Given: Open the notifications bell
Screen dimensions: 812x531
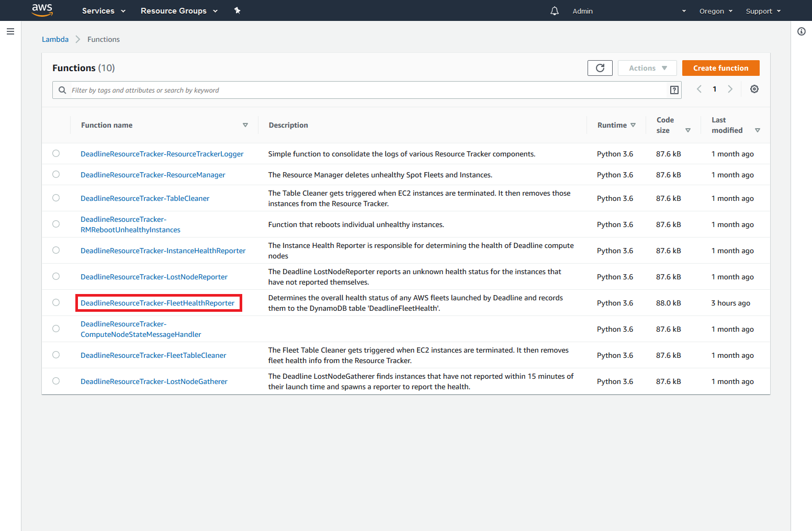Looking at the screenshot, I should pos(555,11).
